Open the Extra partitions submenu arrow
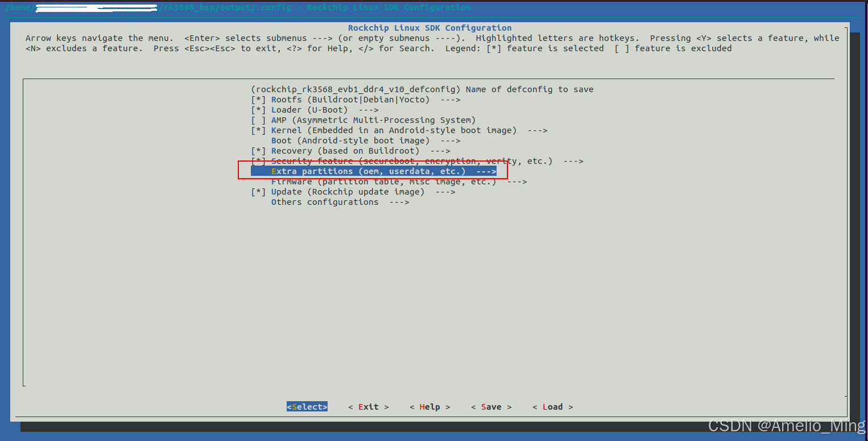The image size is (868, 441). pos(486,171)
